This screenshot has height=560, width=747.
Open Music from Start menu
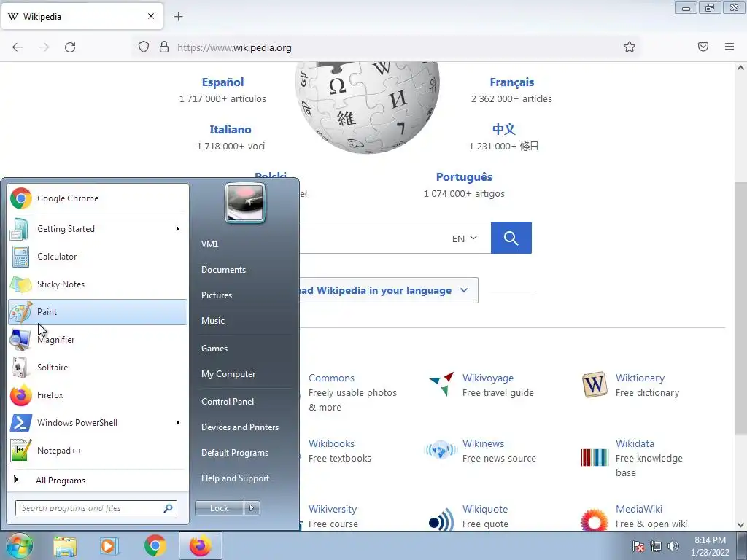point(213,321)
